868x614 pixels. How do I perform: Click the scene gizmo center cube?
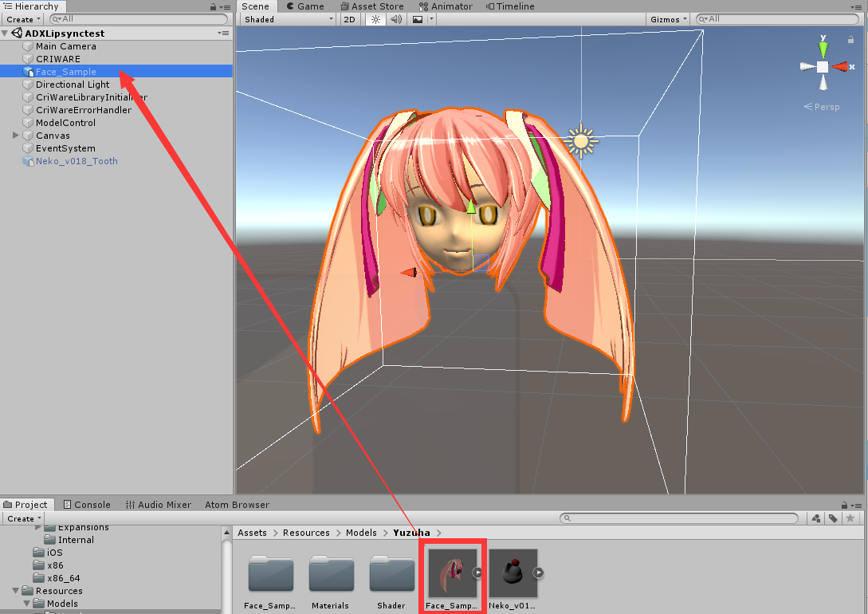823,67
